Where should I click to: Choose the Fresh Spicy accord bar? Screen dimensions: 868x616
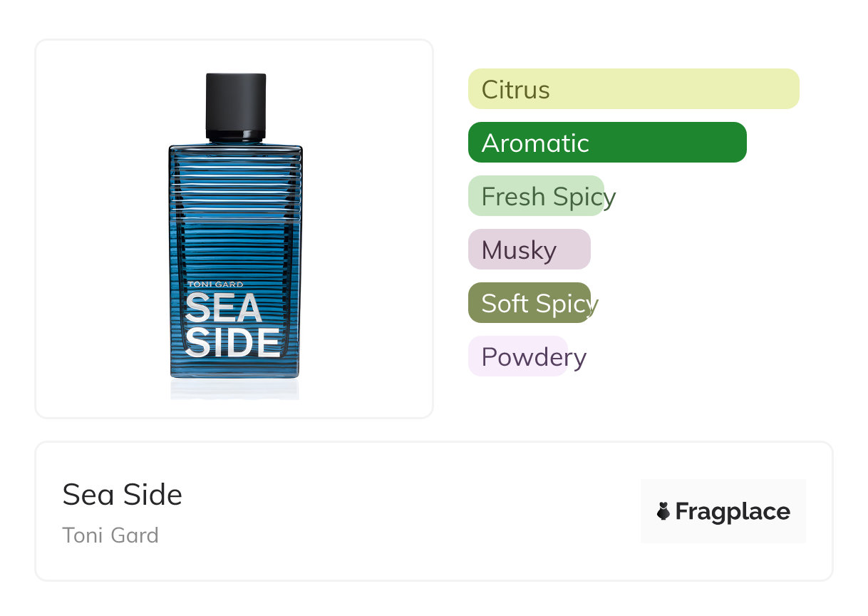536,196
